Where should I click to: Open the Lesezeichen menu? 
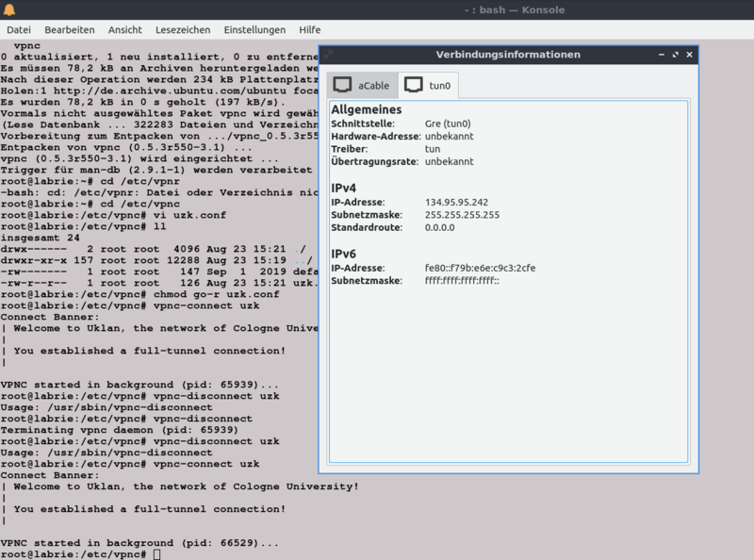pyautogui.click(x=183, y=30)
